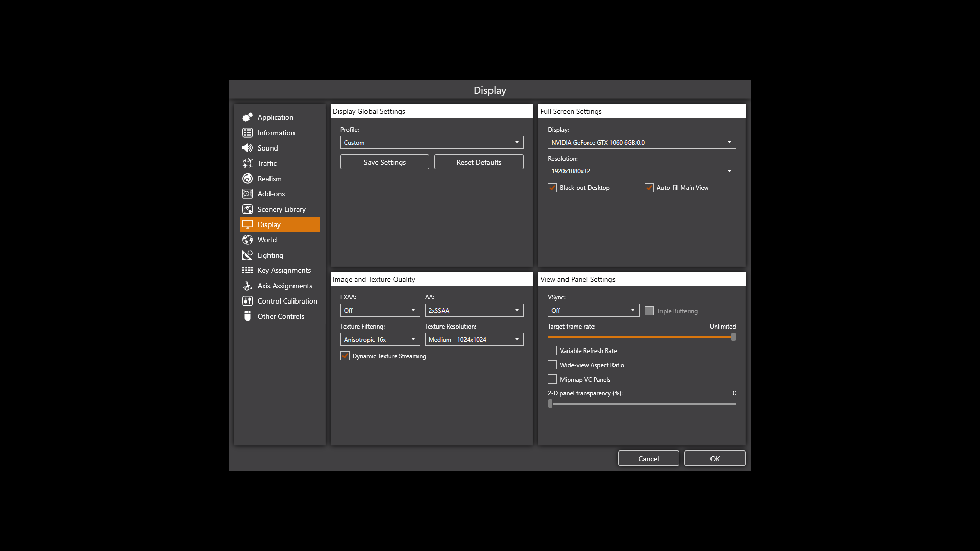
Task: Click the Information list icon
Action: pos(248,133)
